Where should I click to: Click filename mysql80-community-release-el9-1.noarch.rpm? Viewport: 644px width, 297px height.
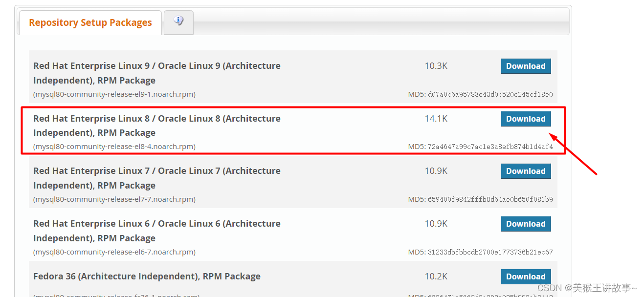tap(114, 94)
